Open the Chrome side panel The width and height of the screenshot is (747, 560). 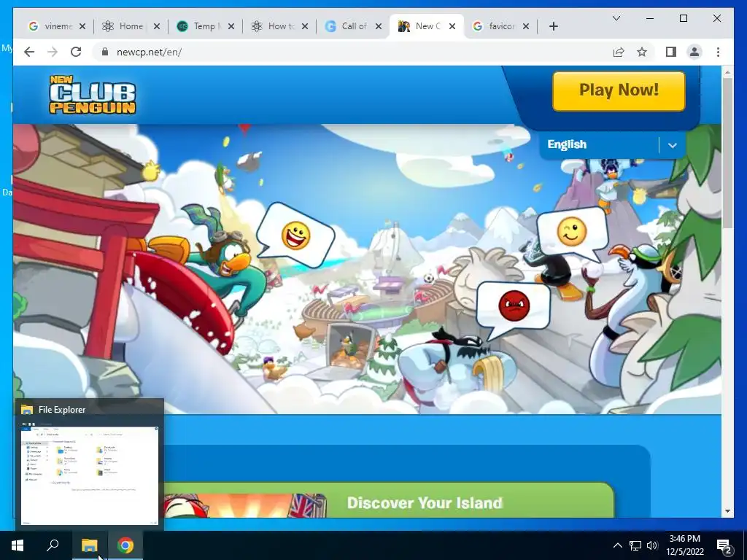(x=671, y=52)
